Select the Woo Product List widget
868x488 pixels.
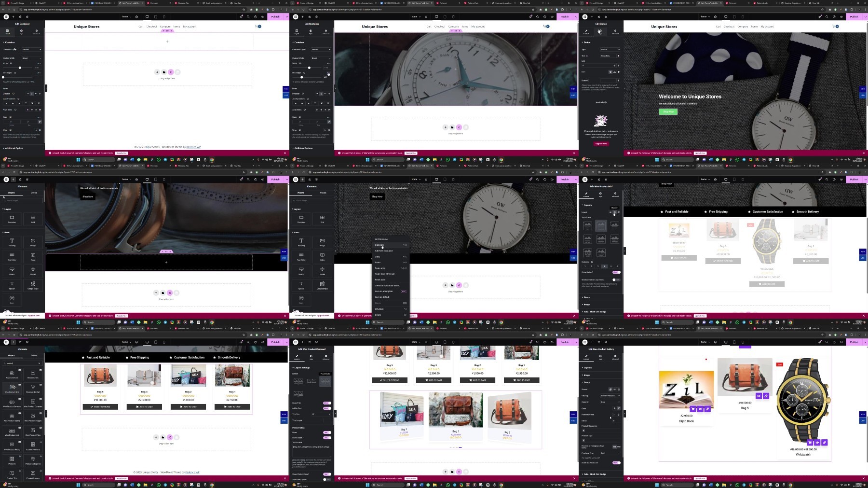pos(12,431)
